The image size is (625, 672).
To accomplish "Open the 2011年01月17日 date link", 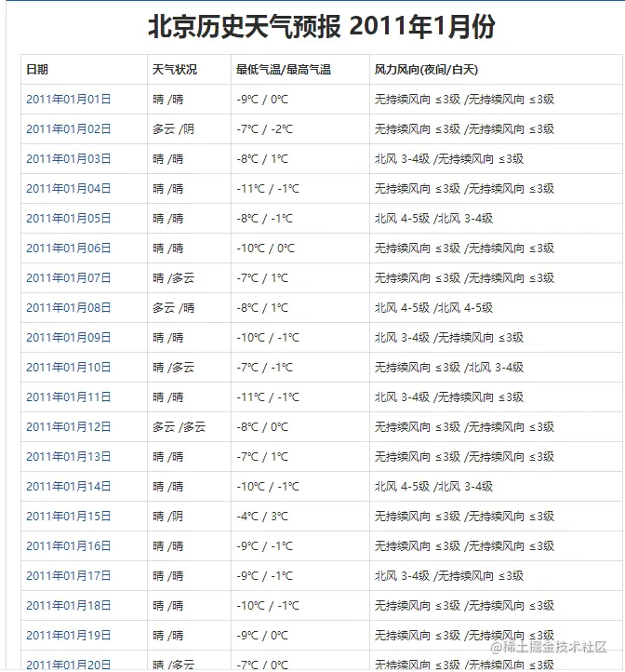I will 69,576.
